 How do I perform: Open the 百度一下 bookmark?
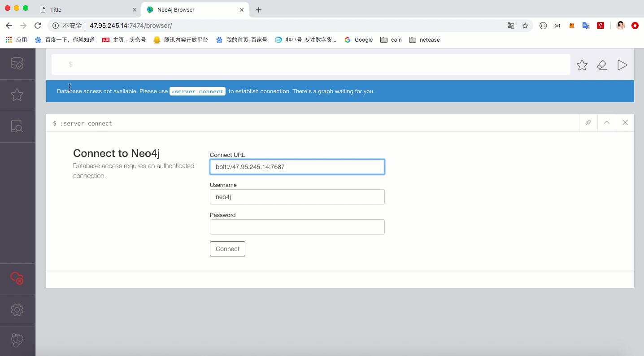[65, 40]
